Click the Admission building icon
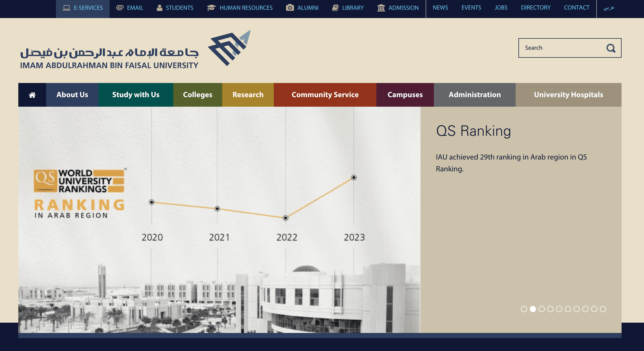 pos(381,8)
